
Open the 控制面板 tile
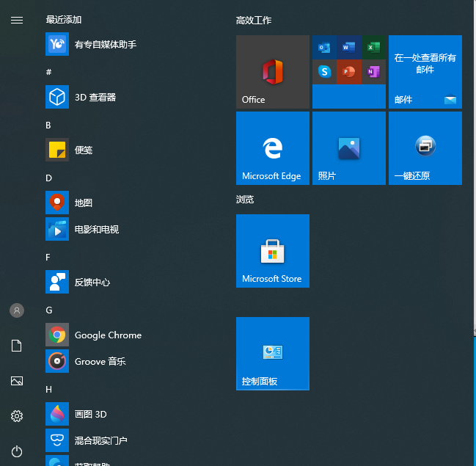click(x=272, y=354)
